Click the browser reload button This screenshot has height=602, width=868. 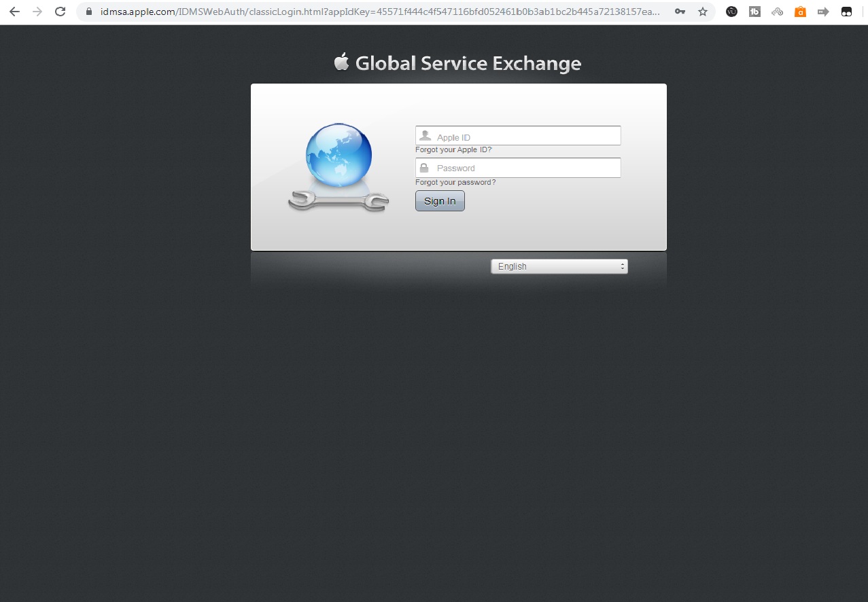pos(60,12)
